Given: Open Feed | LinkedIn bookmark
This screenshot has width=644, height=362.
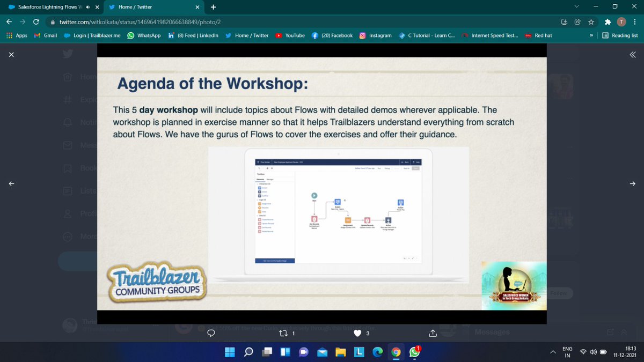Looking at the screenshot, I should click(193, 35).
